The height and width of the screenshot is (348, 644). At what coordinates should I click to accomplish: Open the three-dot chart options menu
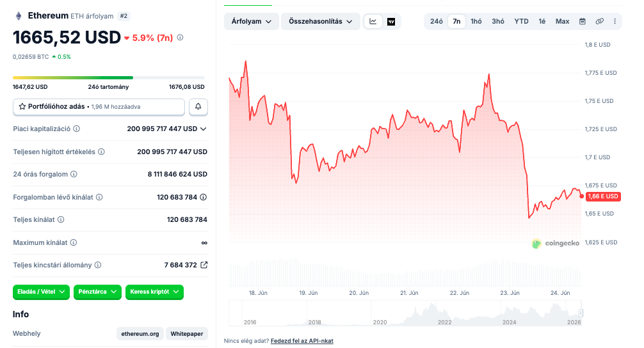(615, 21)
